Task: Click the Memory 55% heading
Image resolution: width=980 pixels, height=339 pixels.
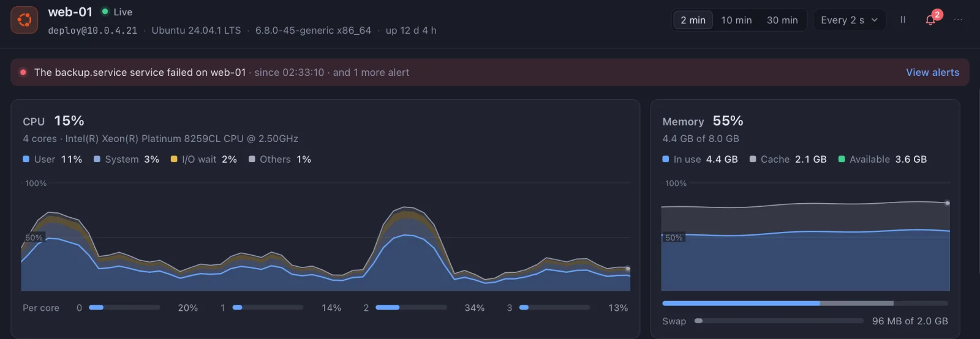Action: [x=703, y=121]
